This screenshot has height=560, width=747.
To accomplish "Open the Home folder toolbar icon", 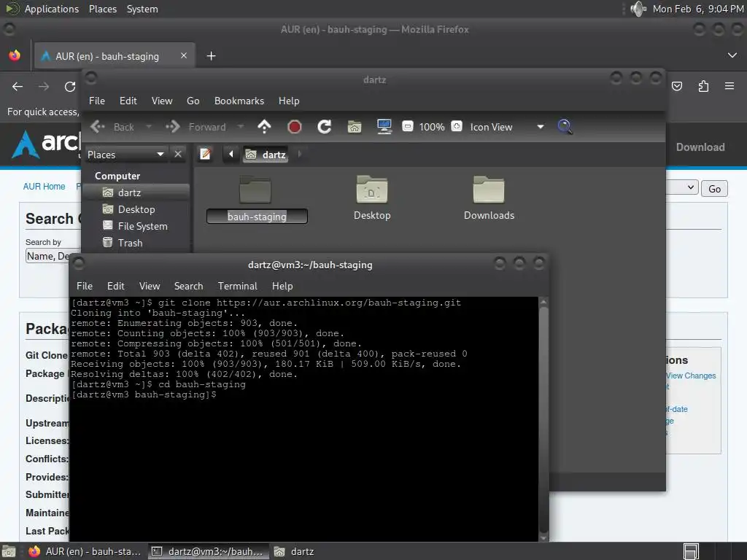I will coord(355,127).
